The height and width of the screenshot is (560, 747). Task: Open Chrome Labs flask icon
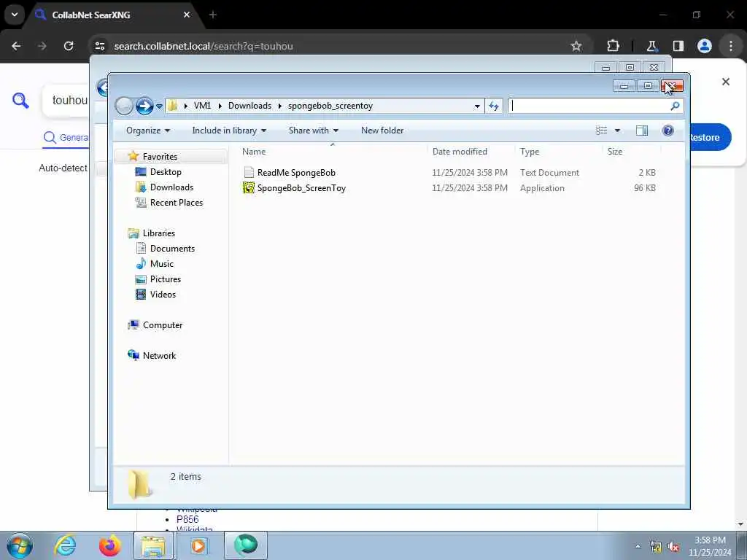pos(651,46)
